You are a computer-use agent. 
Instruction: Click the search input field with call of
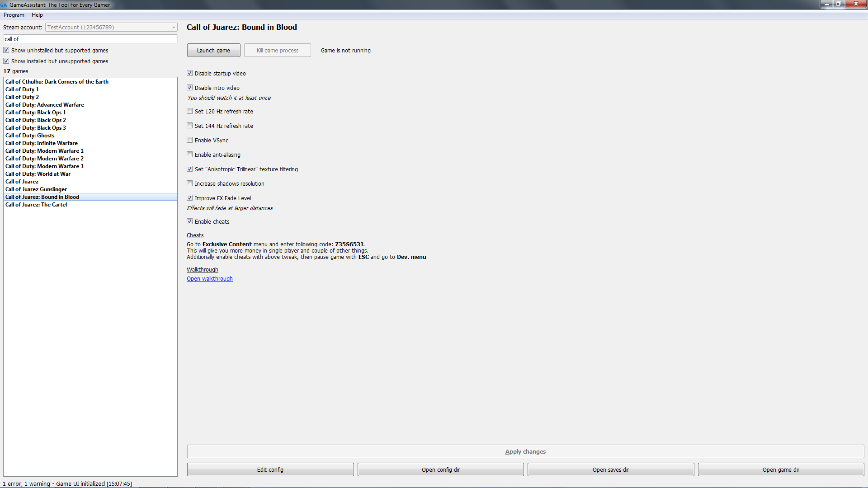coord(90,39)
